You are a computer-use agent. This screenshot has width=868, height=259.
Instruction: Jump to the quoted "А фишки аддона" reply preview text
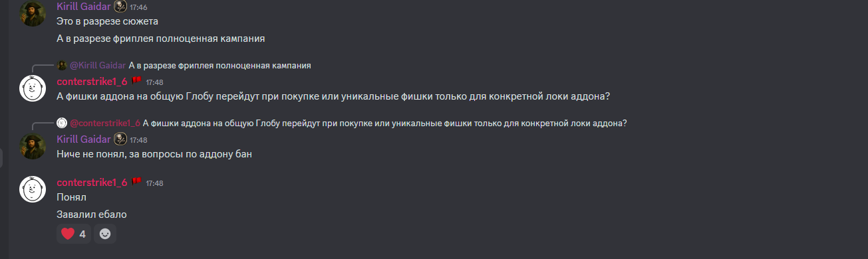coord(385,123)
